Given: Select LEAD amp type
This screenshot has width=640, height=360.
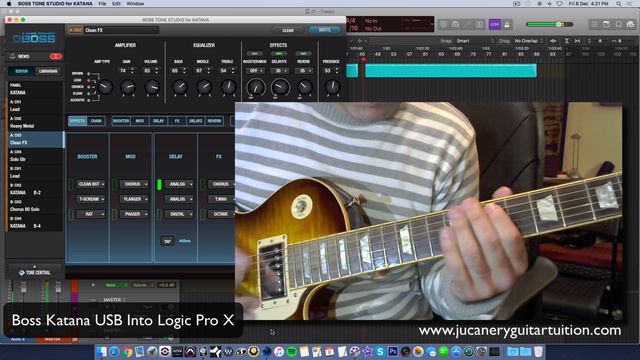Looking at the screenshot, I should pos(89,80).
